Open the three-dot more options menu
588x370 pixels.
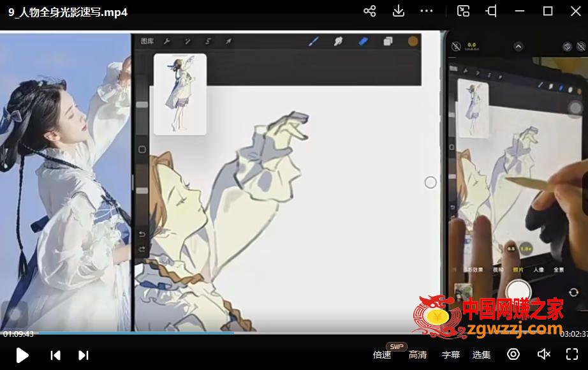(x=427, y=11)
